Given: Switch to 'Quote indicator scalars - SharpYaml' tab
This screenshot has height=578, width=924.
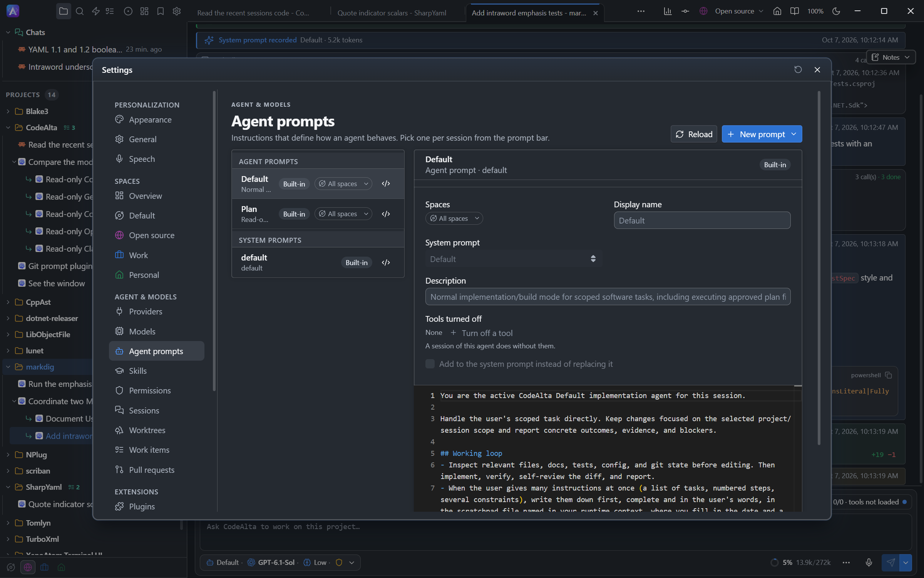Looking at the screenshot, I should click(x=392, y=13).
